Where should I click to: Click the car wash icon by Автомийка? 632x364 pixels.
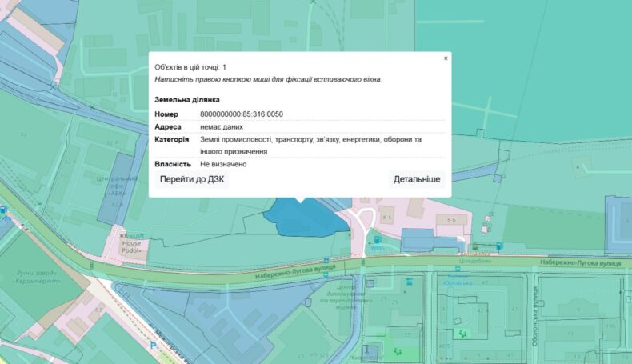pyautogui.click(x=475, y=246)
